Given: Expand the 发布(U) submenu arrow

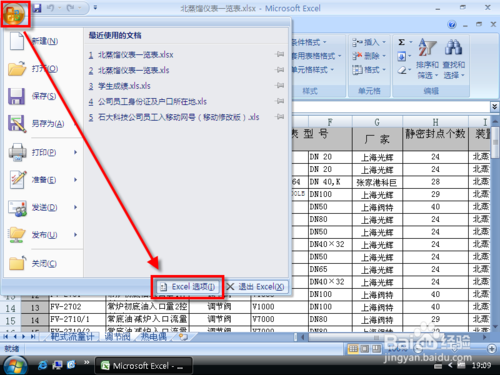Looking at the screenshot, I should (x=76, y=235).
